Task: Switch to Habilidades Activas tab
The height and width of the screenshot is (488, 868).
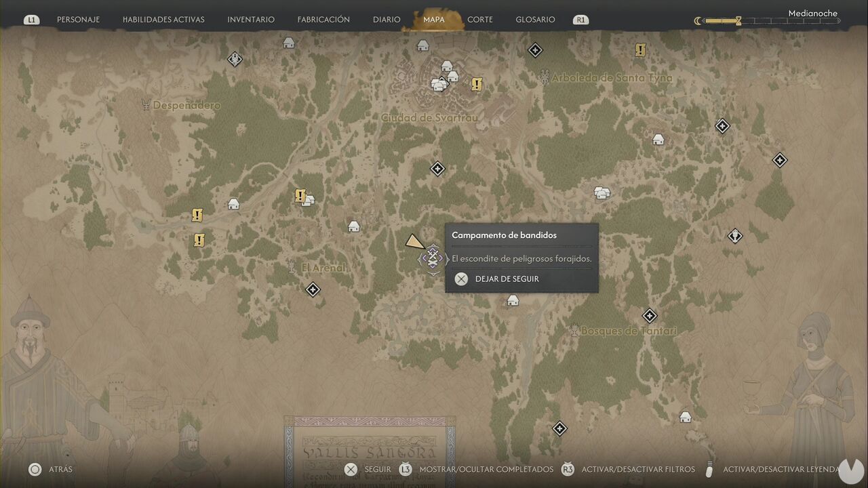Action: [x=163, y=20]
